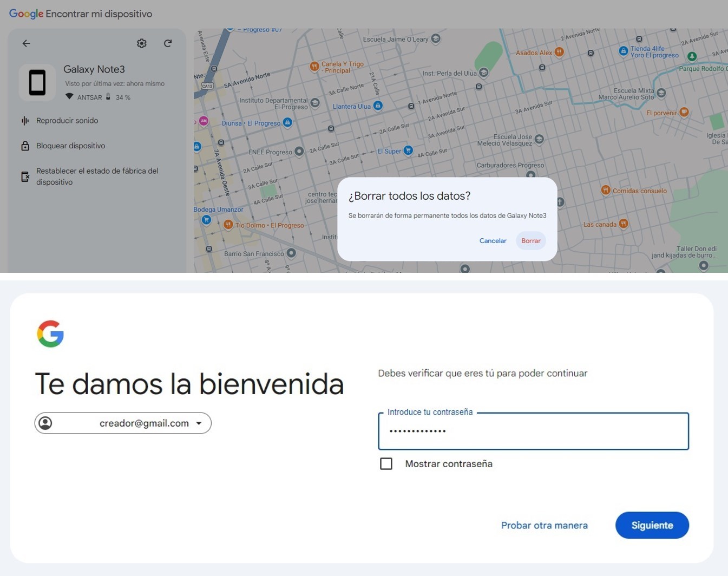The height and width of the screenshot is (576, 728).
Task: Click the Instituto Departamental school pin
Action: click(314, 102)
